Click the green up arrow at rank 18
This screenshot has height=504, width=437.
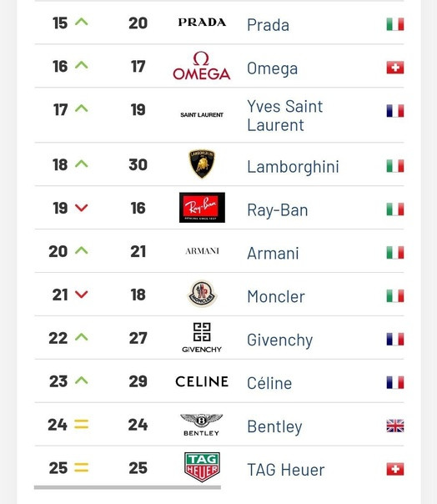81,164
